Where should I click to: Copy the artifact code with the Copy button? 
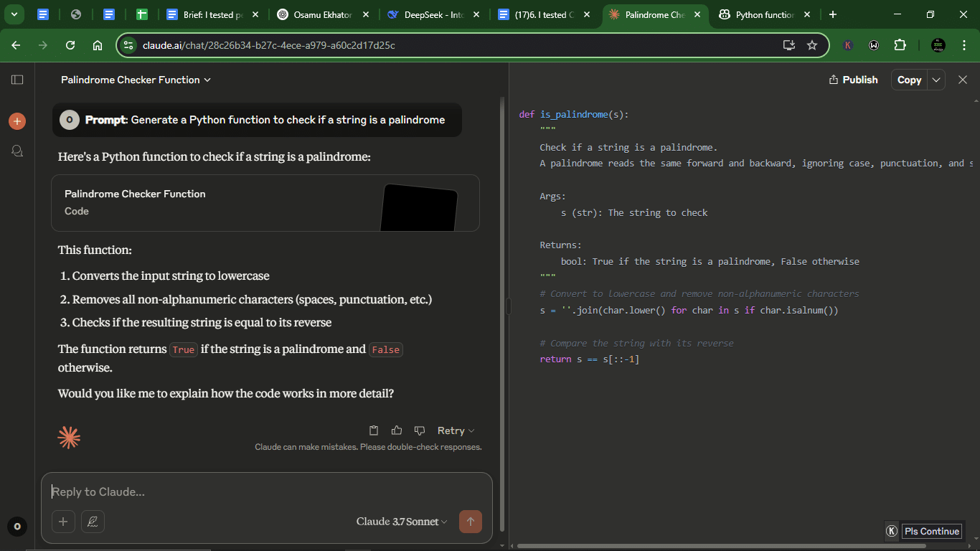click(x=909, y=80)
